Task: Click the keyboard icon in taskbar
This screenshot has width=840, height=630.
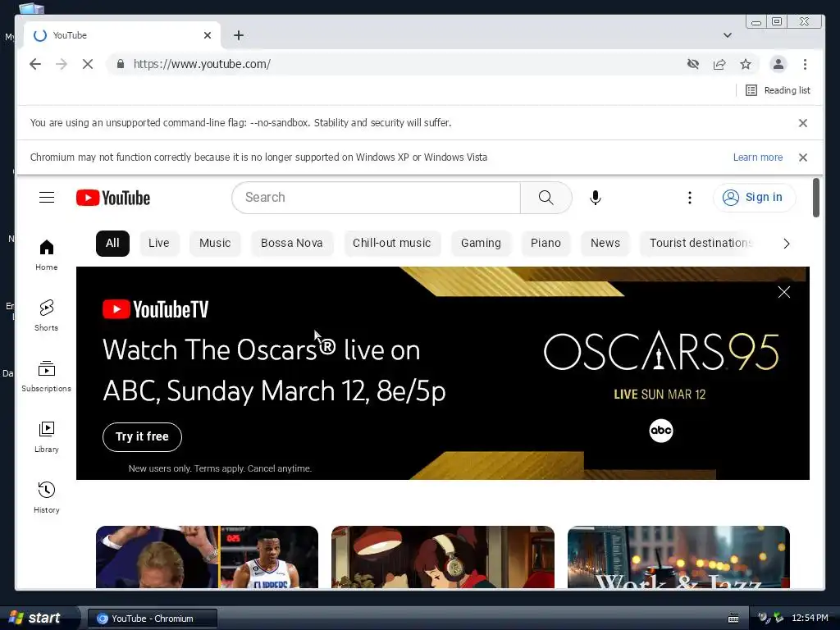Action: [733, 619]
